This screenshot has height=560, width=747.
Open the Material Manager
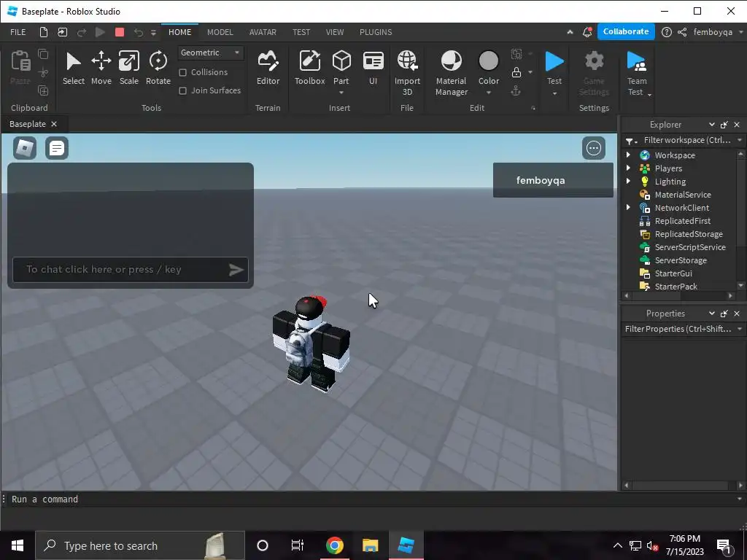(x=451, y=73)
